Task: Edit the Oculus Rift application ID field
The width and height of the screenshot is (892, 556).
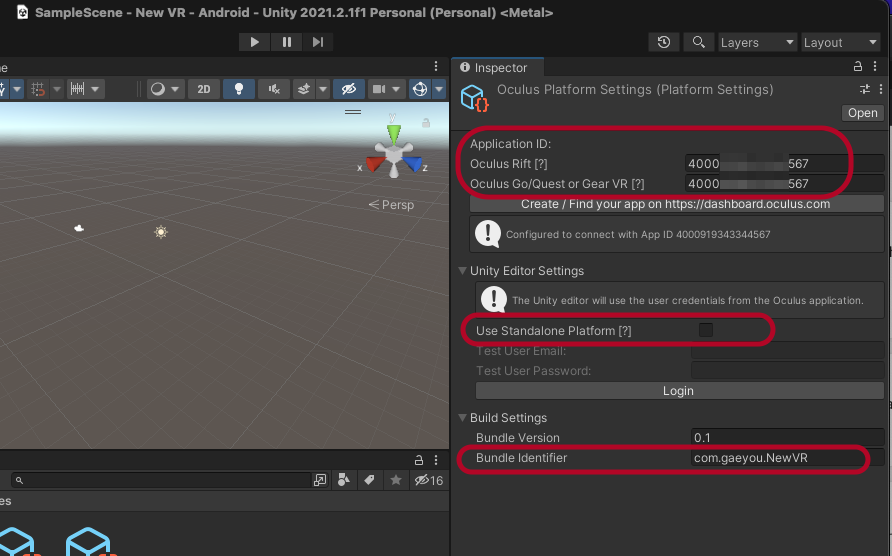Action: [x=784, y=164]
